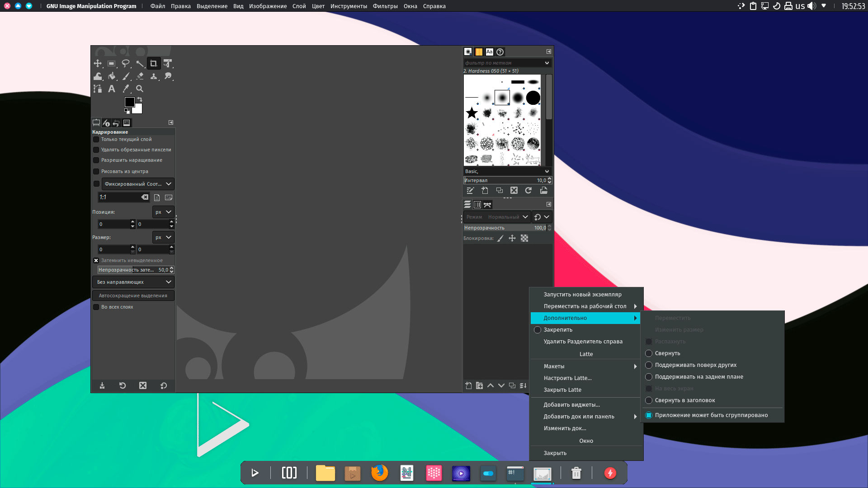Screen dimensions: 868x488
Task: Open the layer mode 'Нормальный' dropdown
Action: 508,217
